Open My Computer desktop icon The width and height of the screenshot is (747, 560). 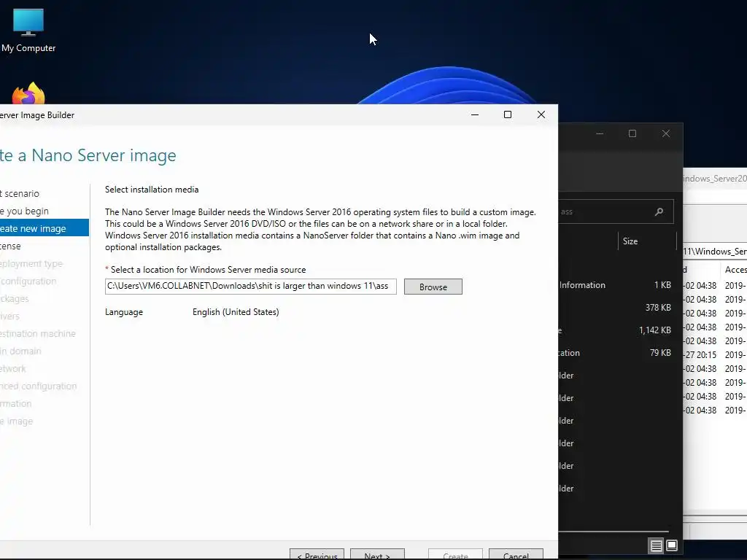28,31
